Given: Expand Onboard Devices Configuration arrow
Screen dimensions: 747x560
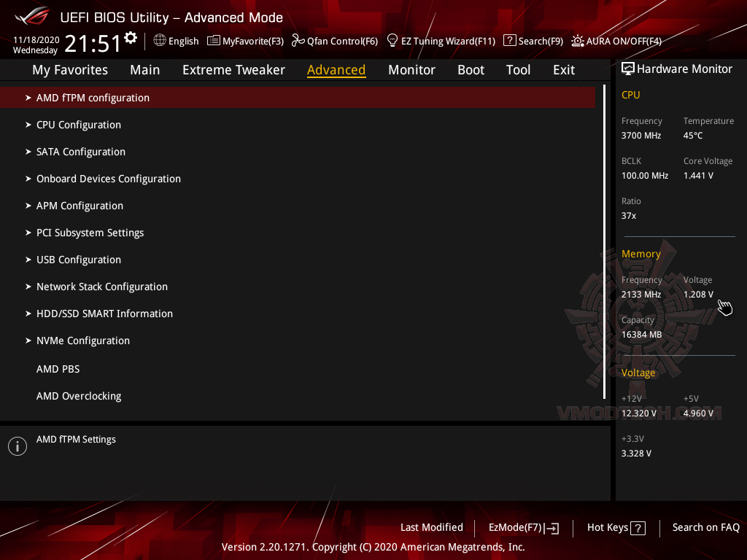Looking at the screenshot, I should 28,179.
